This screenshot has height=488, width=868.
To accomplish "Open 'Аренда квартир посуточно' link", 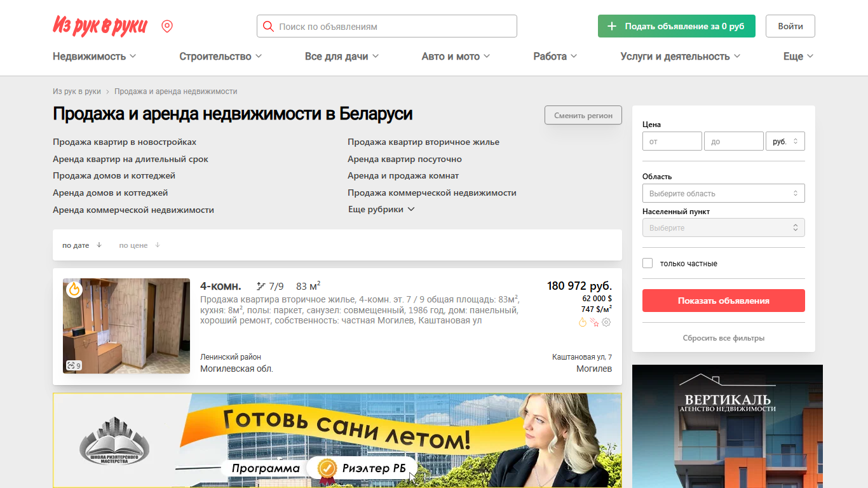I will pyautogui.click(x=405, y=159).
